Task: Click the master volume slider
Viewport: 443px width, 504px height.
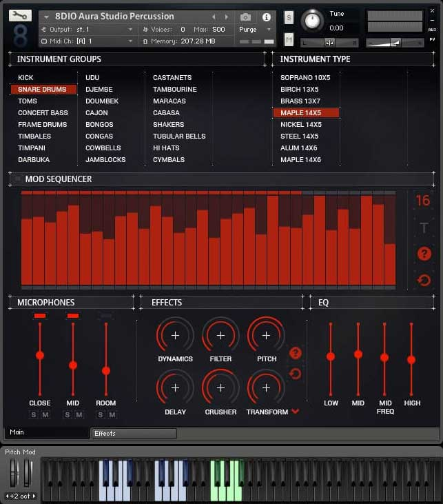Action: (395, 43)
